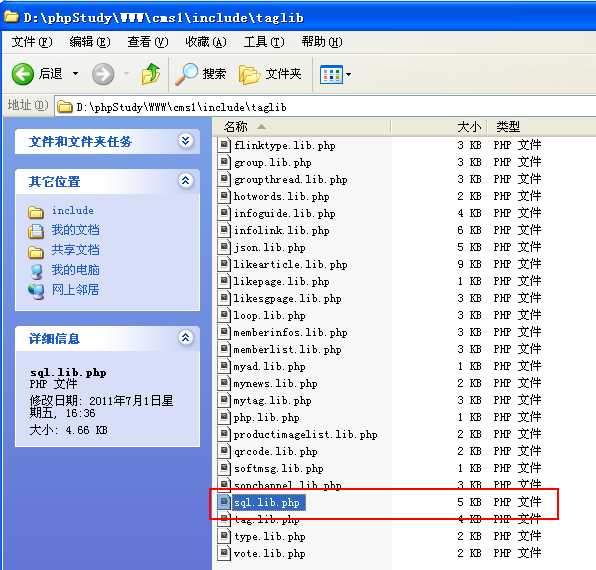Click the type.lib.php file name
Image resolution: width=596 pixels, height=570 pixels.
[x=269, y=537]
